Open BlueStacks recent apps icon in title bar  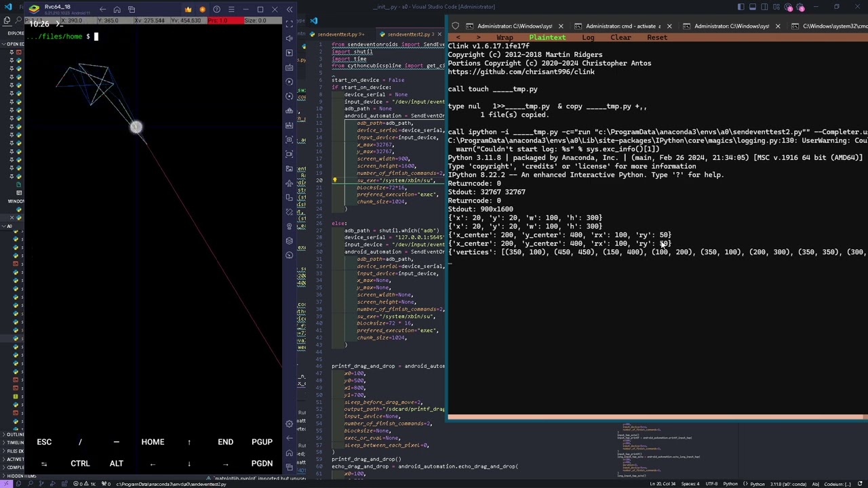[132, 9]
